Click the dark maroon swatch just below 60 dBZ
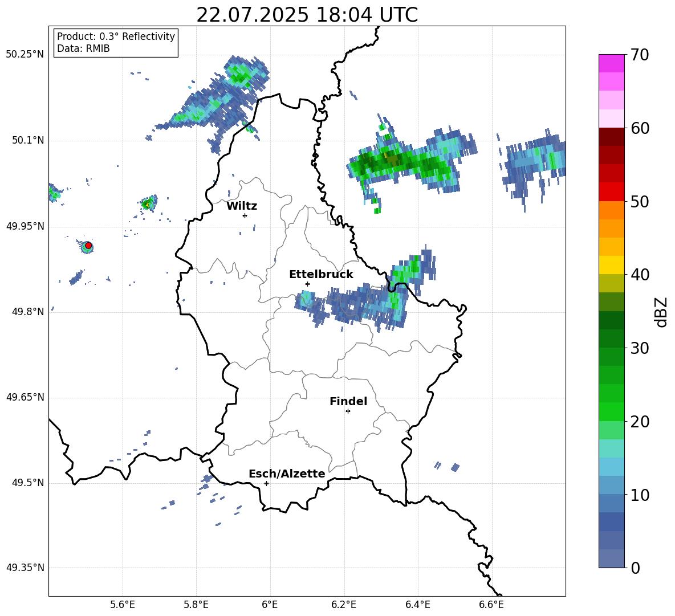 (x=612, y=137)
